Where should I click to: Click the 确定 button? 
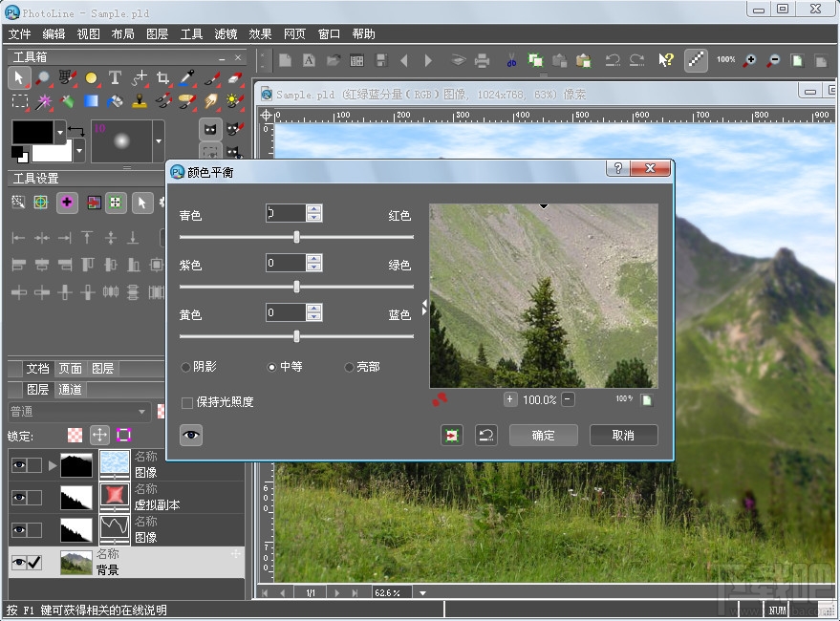(543, 435)
